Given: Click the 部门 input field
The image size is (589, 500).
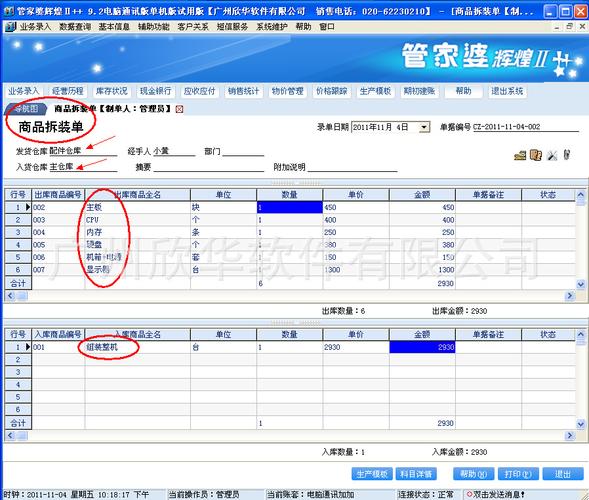Looking at the screenshot, I should click(243, 151).
